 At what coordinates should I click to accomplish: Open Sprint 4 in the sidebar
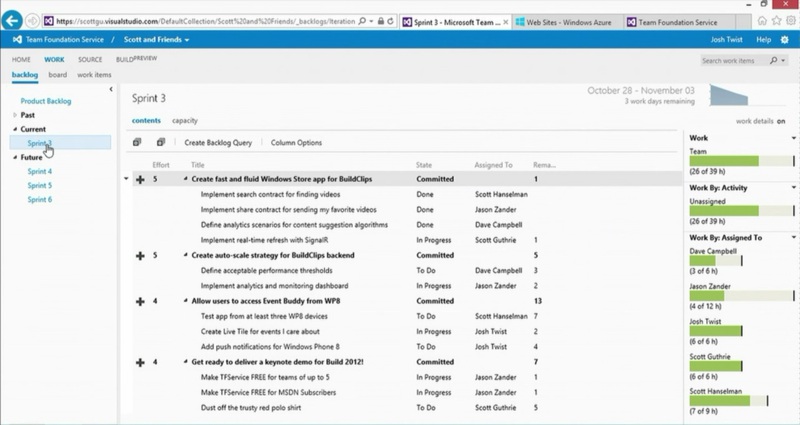point(40,171)
